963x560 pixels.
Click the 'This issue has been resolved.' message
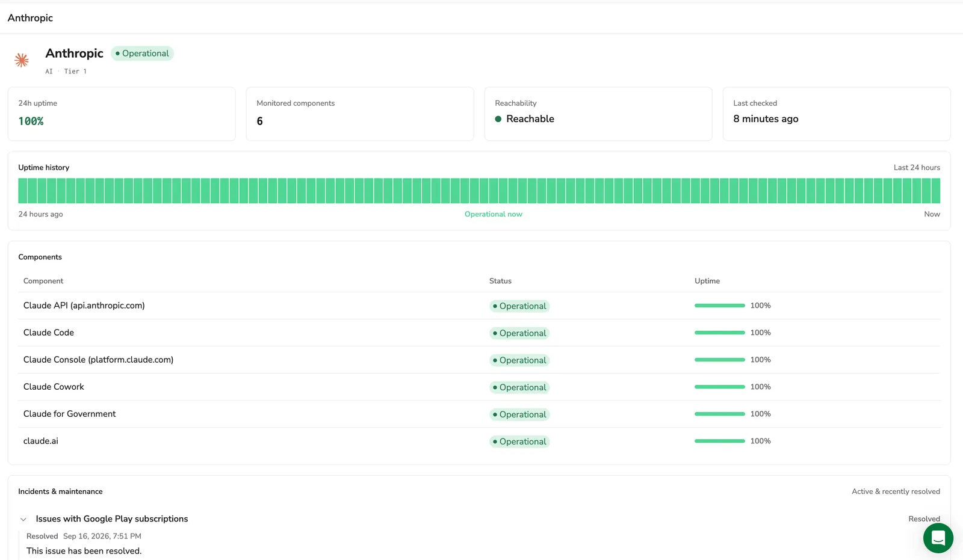[x=84, y=551]
